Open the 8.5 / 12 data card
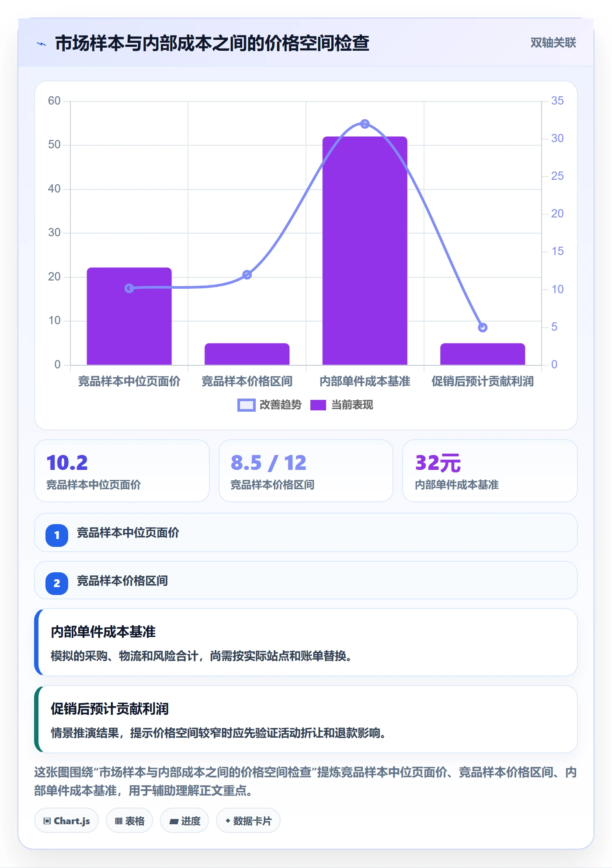 coord(306,471)
